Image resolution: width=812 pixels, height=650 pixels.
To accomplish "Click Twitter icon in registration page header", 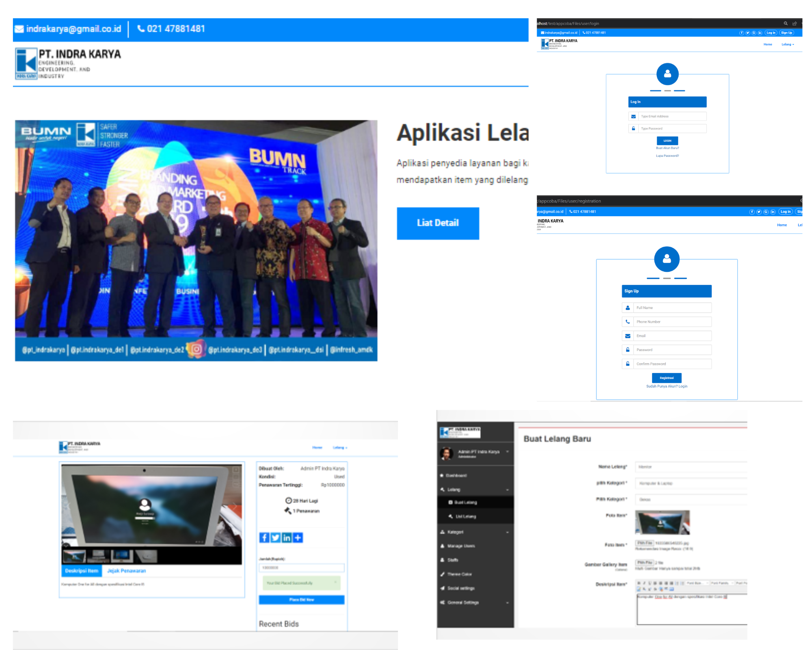I will click(759, 212).
